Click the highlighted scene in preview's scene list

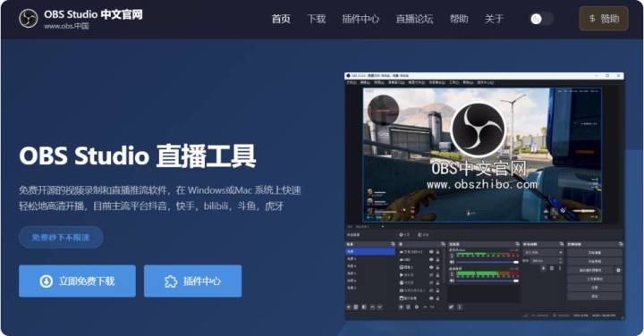tap(369, 251)
